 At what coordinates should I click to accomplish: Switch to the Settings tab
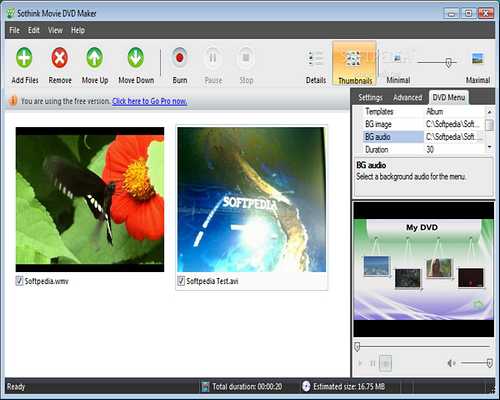coord(370,98)
